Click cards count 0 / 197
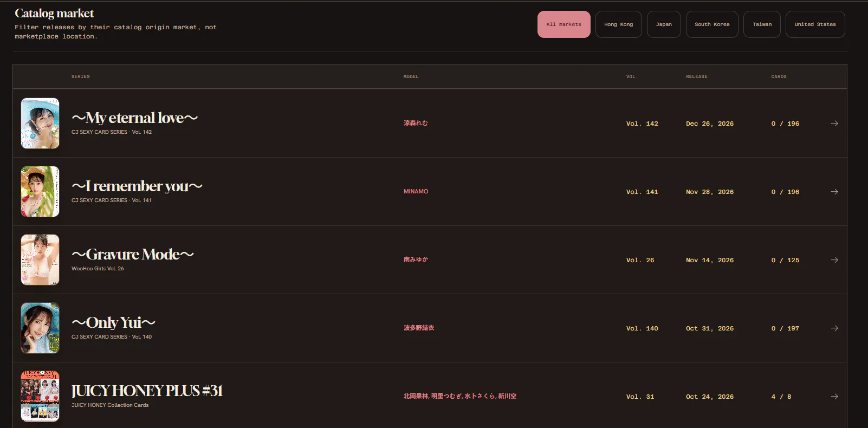The image size is (868, 428). 786,328
